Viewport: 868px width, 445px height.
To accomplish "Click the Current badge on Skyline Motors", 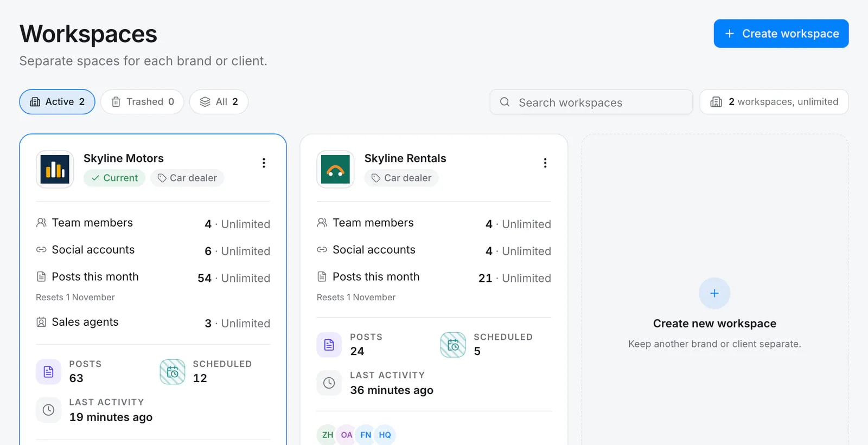I will 114,178.
